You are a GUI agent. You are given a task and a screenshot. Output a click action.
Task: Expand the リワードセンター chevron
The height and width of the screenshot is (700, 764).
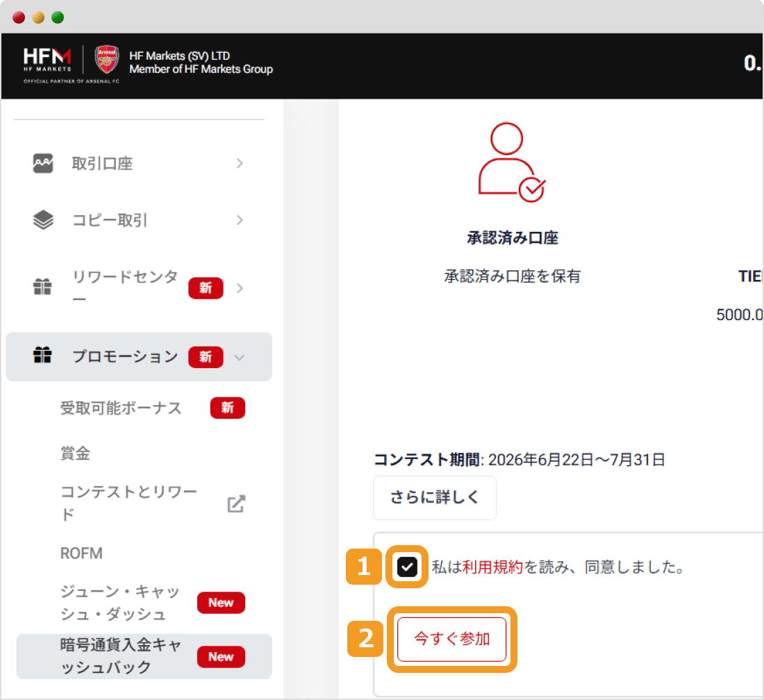[x=239, y=288]
